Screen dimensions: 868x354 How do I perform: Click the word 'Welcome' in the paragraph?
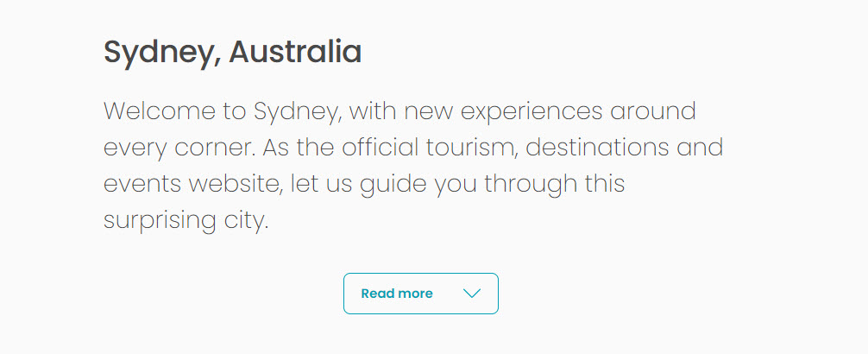160,111
